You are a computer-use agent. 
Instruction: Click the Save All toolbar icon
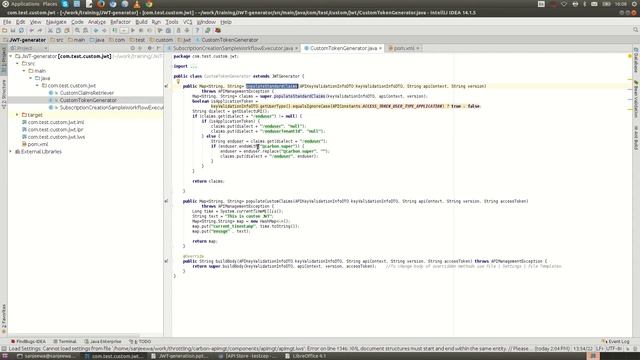pyautogui.click(x=13, y=30)
